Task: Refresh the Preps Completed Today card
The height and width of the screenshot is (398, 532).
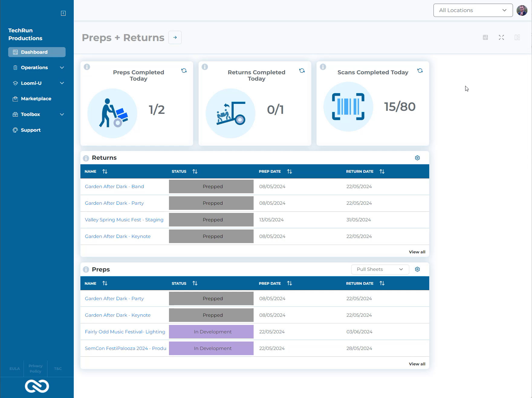Action: click(184, 71)
